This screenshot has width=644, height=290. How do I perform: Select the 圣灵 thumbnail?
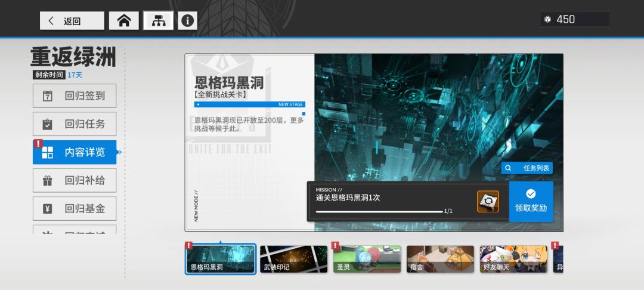[x=367, y=259]
